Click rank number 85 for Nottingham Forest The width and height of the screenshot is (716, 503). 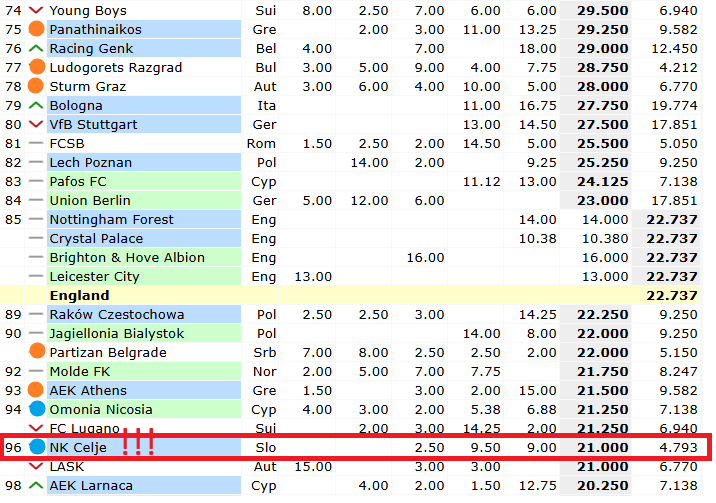tap(13, 220)
